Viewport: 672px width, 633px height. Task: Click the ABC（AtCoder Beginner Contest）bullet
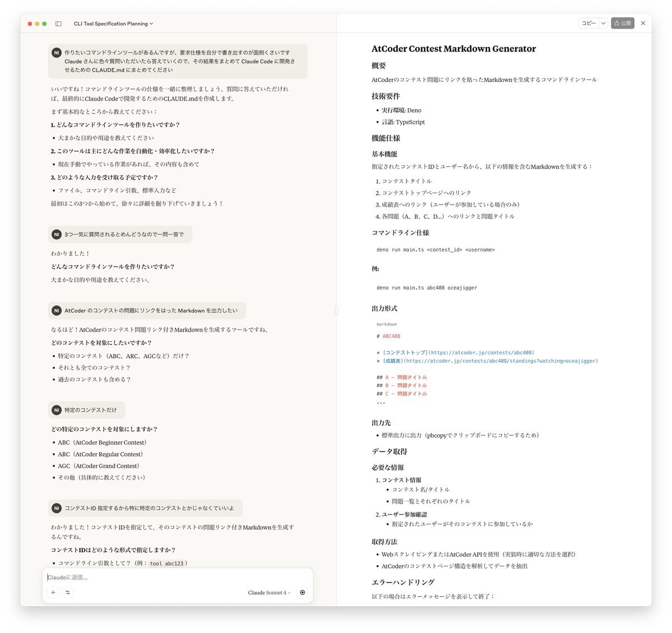pos(102,443)
